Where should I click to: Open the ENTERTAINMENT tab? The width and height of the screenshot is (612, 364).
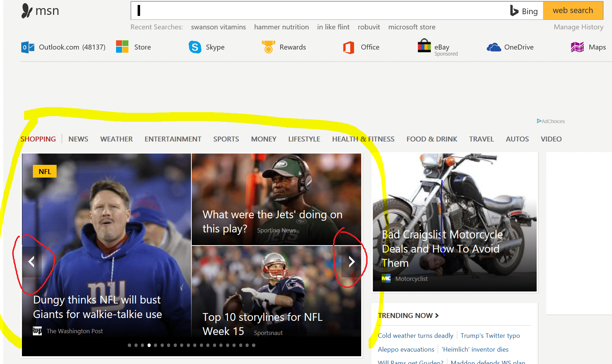click(x=173, y=139)
